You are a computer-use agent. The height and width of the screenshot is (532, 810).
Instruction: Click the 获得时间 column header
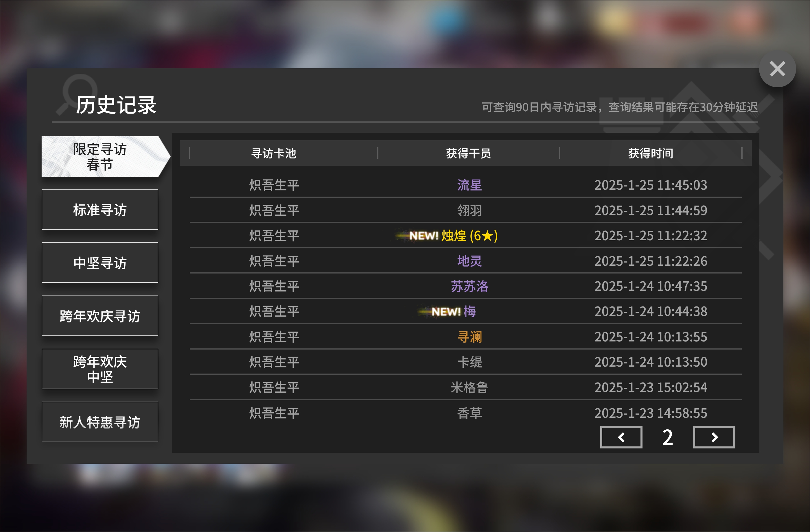pyautogui.click(x=650, y=153)
